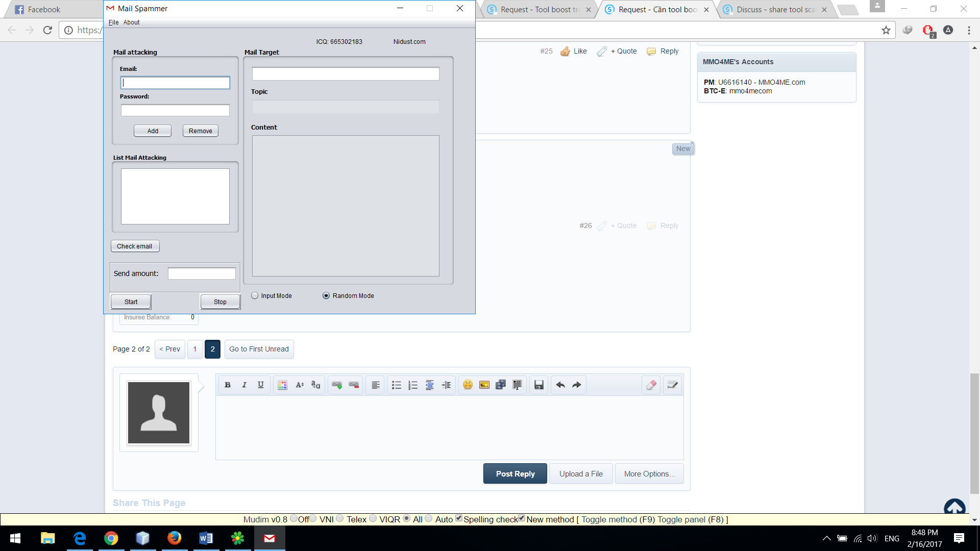Image resolution: width=980 pixels, height=551 pixels.
Task: Open font size dropdown in editor
Action: [x=300, y=385]
